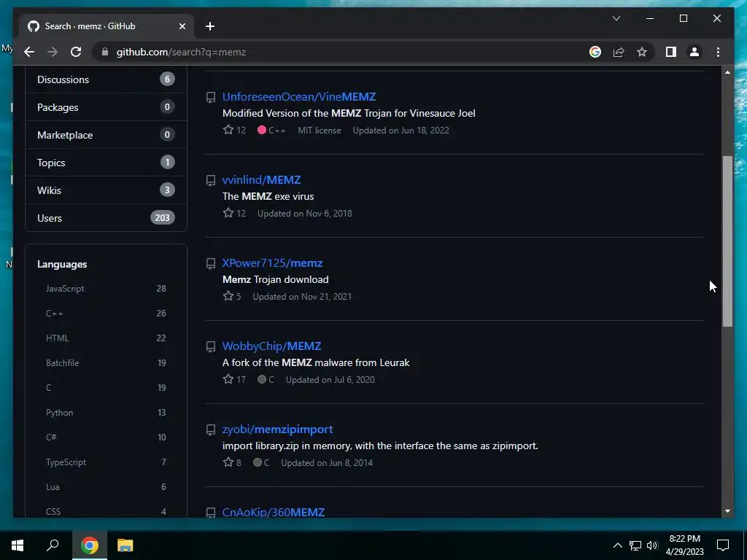Open the Chrome side panel icon
Image resolution: width=747 pixels, height=560 pixels.
[x=671, y=52]
